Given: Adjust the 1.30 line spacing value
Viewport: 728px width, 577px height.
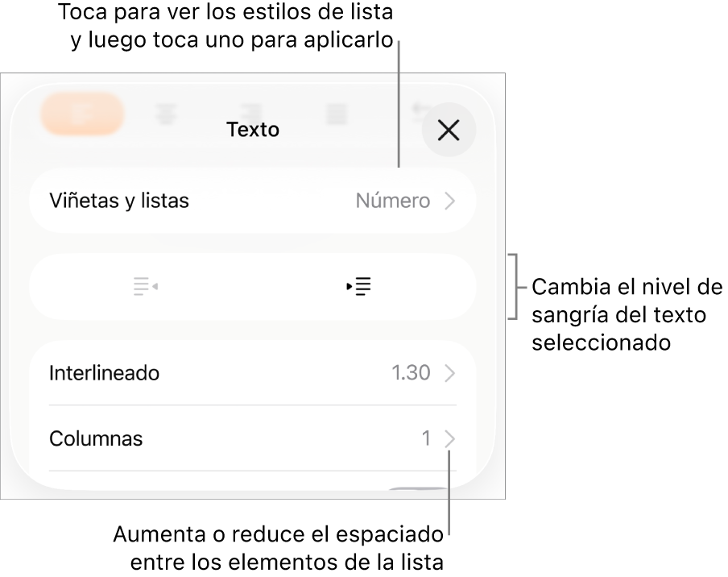Looking at the screenshot, I should click(412, 372).
